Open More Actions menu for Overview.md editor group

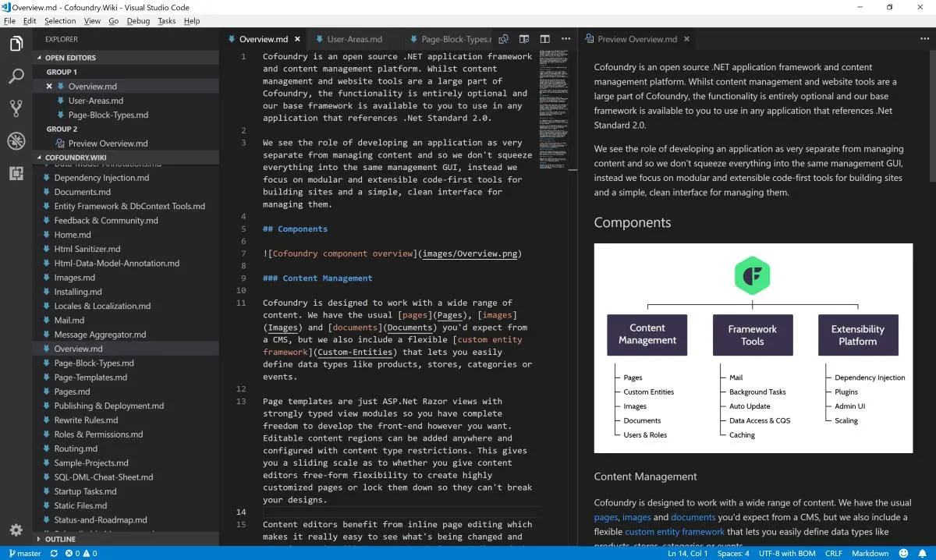565,39
